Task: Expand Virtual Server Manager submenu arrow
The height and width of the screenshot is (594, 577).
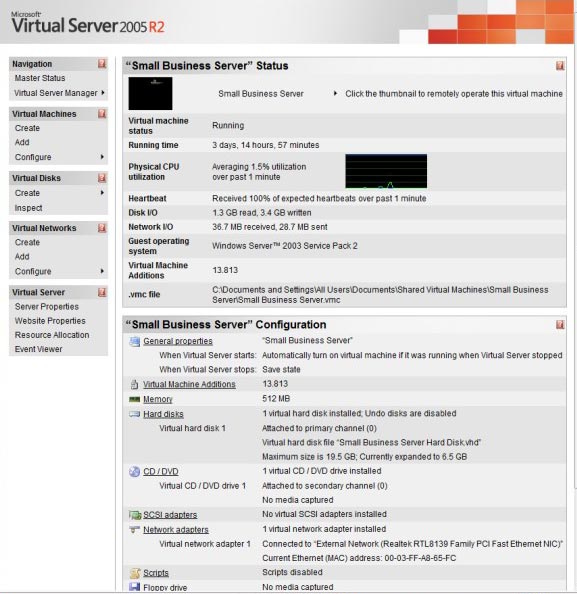Action: pos(103,92)
